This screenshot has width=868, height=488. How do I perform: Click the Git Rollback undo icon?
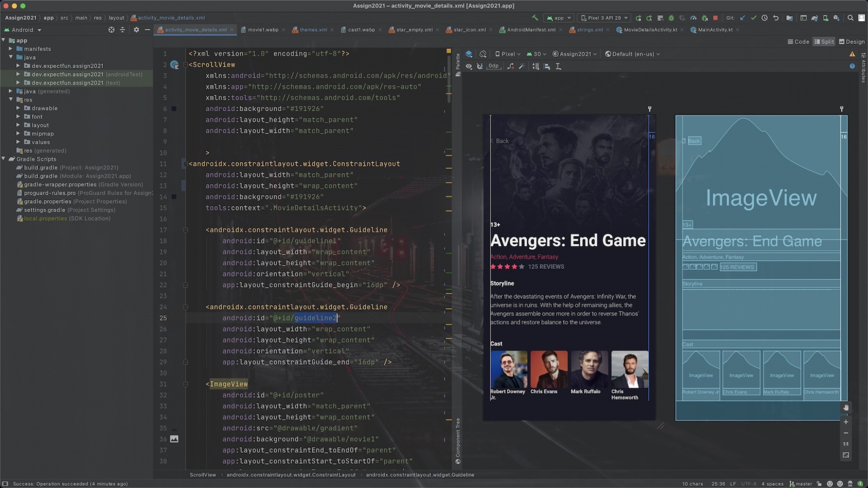(776, 18)
